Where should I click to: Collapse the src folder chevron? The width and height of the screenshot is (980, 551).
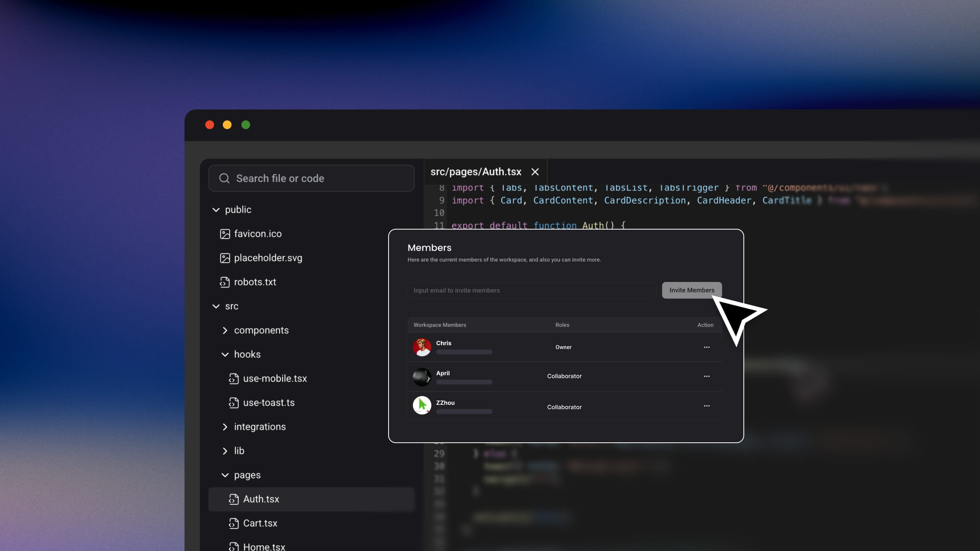[x=216, y=306]
